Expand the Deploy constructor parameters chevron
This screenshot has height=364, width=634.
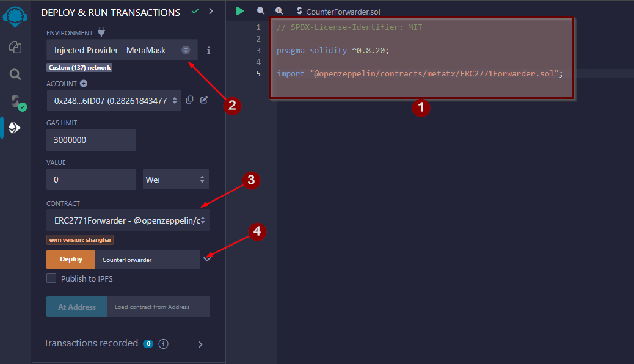click(x=207, y=259)
